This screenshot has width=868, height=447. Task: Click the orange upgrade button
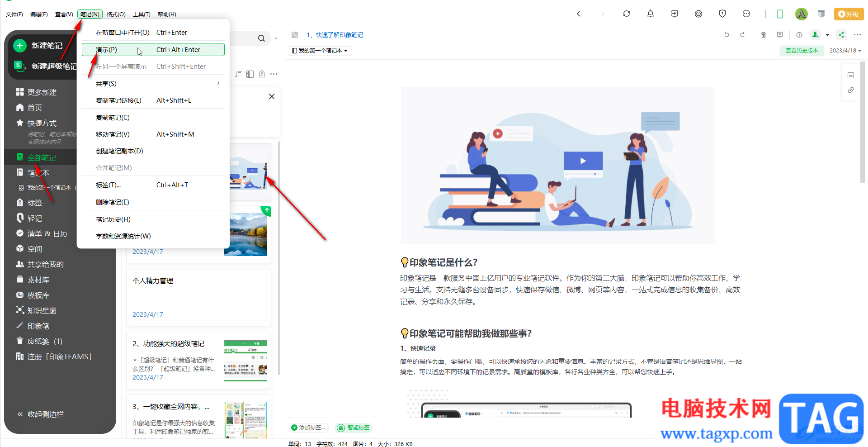pos(849,14)
